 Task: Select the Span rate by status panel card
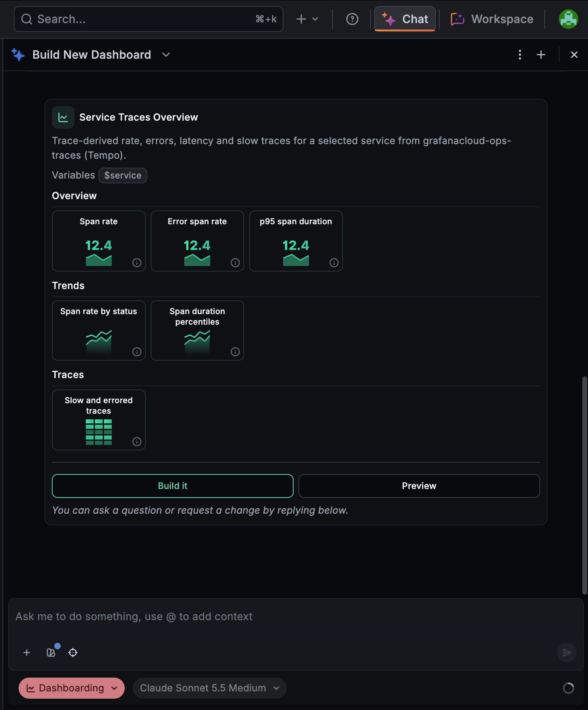(99, 330)
